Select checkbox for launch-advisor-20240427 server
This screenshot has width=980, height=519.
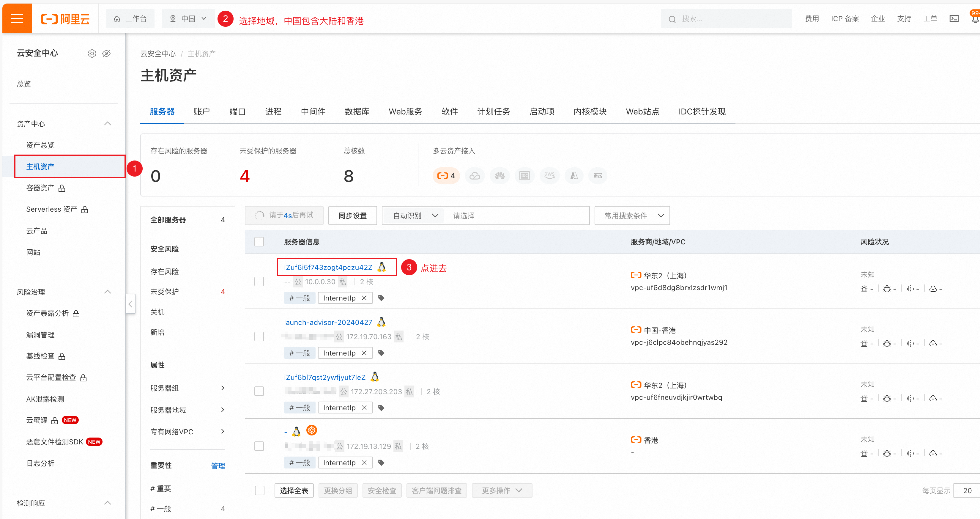click(x=259, y=336)
